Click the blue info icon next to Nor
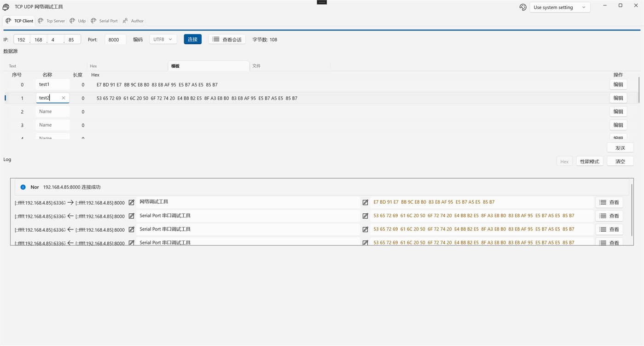 pyautogui.click(x=23, y=187)
